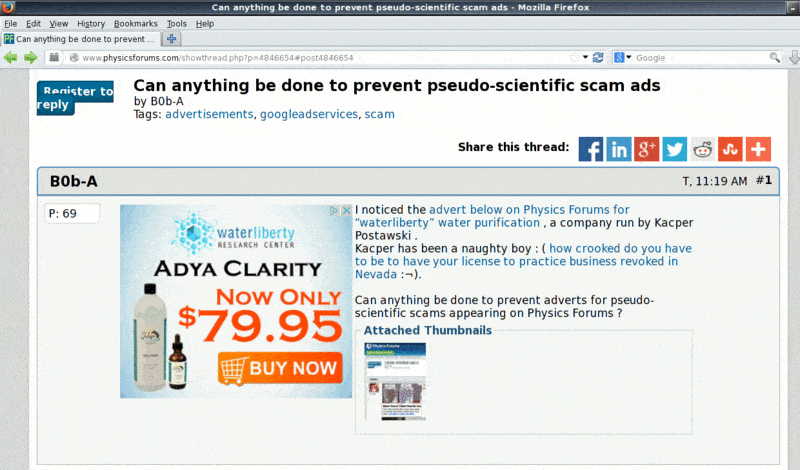The height and width of the screenshot is (470, 800).
Task: Click the Google Plus share icon
Action: [x=646, y=149]
